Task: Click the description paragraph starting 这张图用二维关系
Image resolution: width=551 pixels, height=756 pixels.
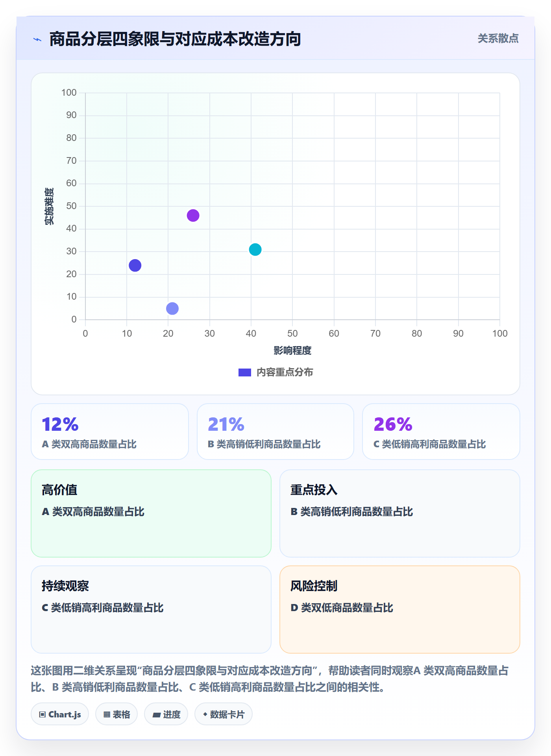Action: tap(270, 679)
